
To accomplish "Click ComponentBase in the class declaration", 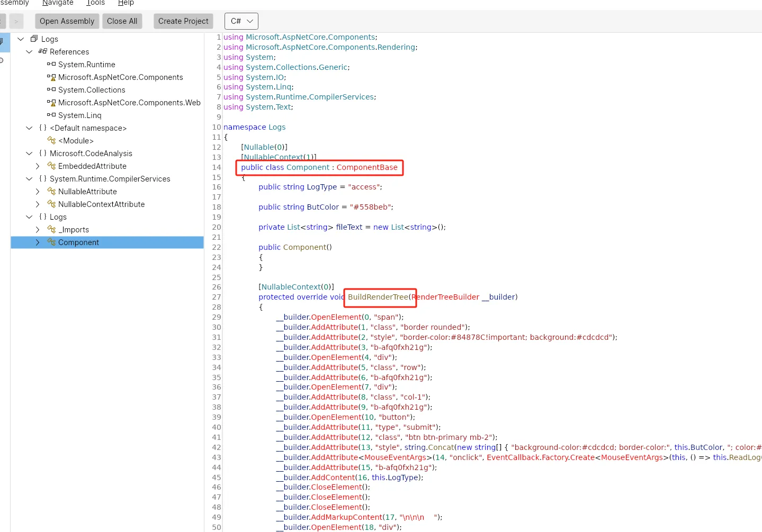I will pos(367,167).
